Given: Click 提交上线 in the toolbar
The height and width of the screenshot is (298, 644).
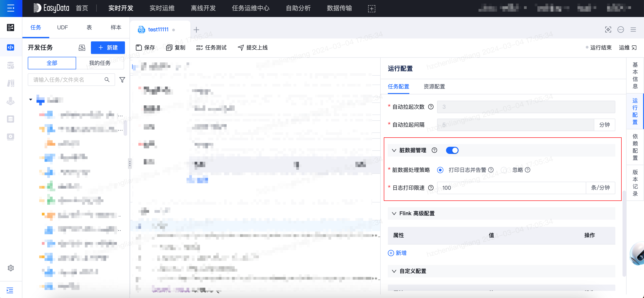Looking at the screenshot, I should pos(253,47).
